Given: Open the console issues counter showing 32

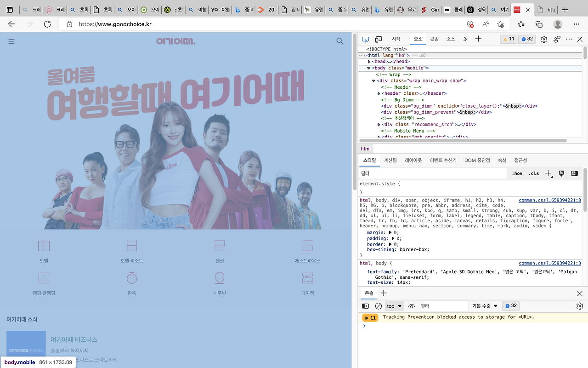Looking at the screenshot, I should point(510,305).
